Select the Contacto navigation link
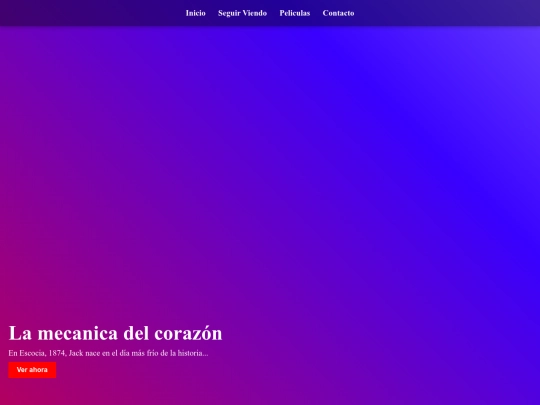The image size is (540, 405). [x=339, y=13]
